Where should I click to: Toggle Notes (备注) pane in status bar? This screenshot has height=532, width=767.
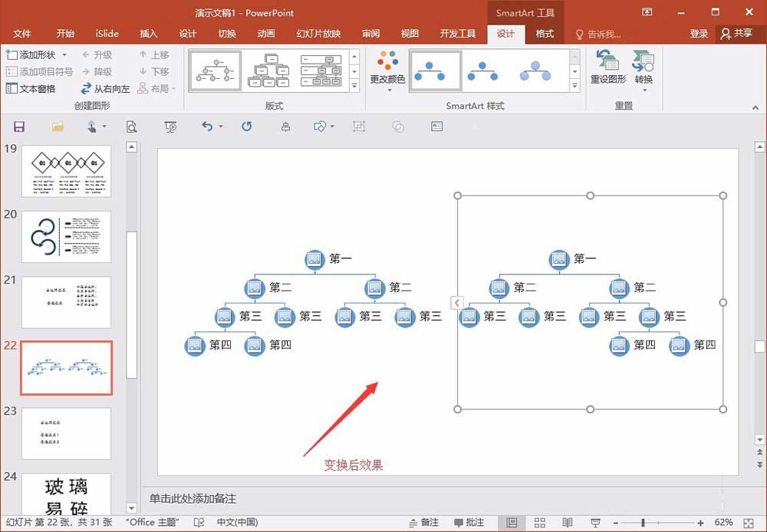tap(423, 523)
